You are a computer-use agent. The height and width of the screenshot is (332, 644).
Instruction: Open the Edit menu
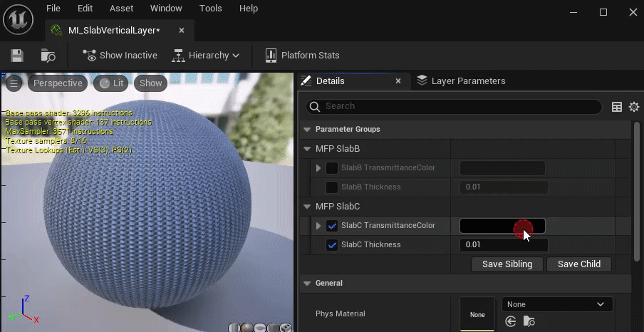tap(85, 9)
